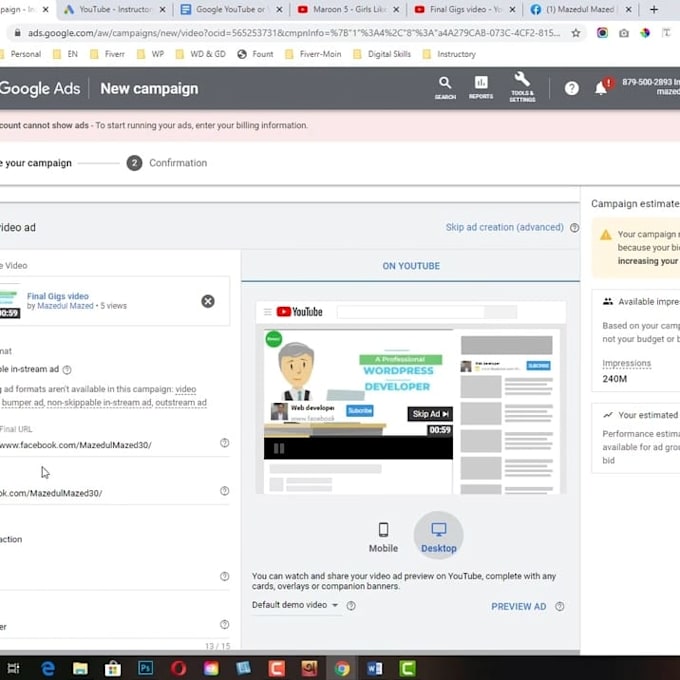
Task: Open the Reports icon in header
Action: tap(481, 87)
